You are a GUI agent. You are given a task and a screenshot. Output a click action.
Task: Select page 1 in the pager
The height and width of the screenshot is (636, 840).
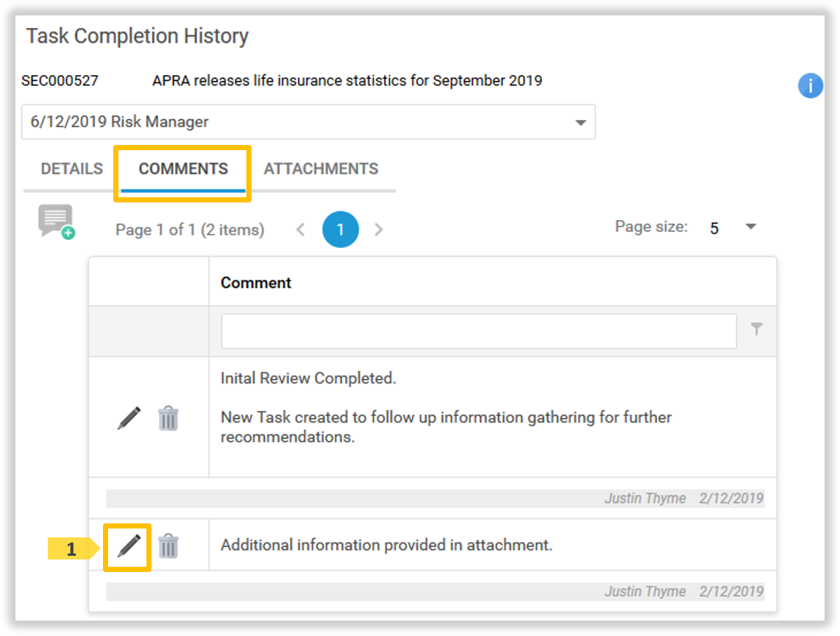[340, 230]
